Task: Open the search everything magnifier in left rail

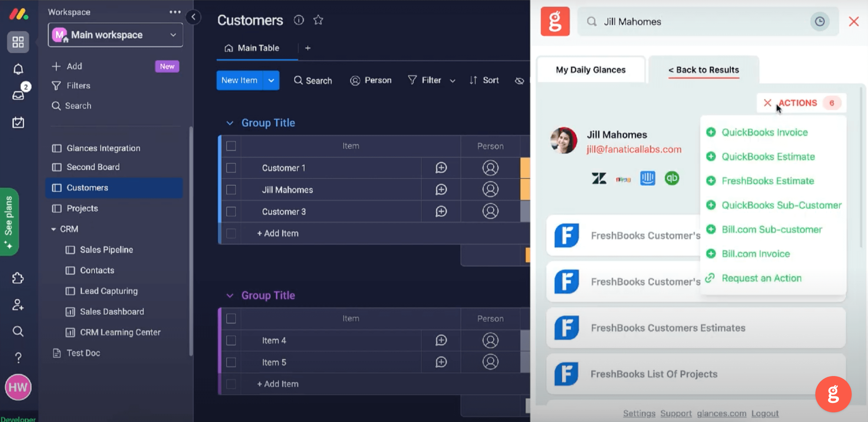Action: coord(18,331)
